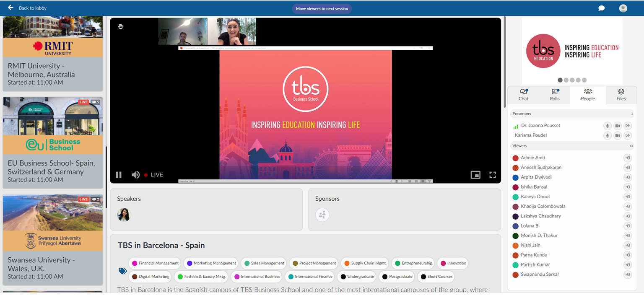The image size is (644, 295).
Task: Click the arrow icon beside Parna Kundu
Action: pyautogui.click(x=628, y=255)
